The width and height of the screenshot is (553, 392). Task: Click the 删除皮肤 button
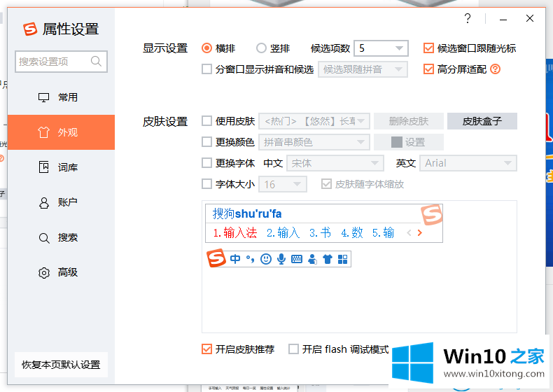(409, 121)
